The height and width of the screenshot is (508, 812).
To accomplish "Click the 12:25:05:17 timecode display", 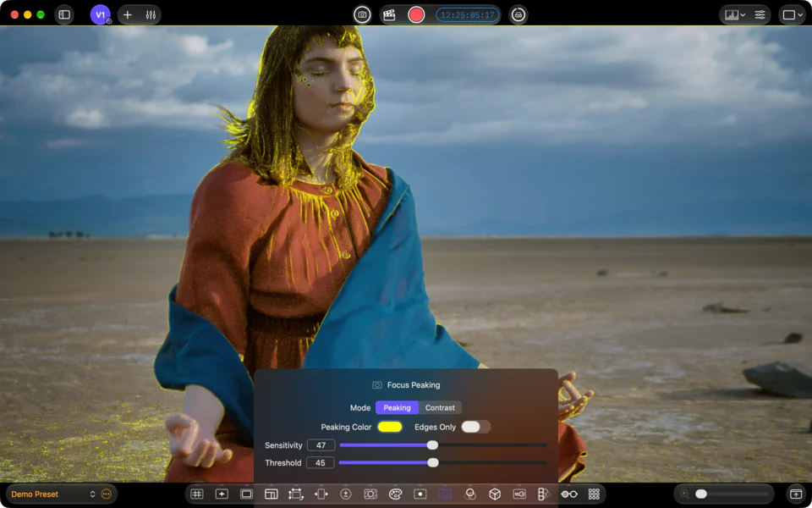I will 468,15.
